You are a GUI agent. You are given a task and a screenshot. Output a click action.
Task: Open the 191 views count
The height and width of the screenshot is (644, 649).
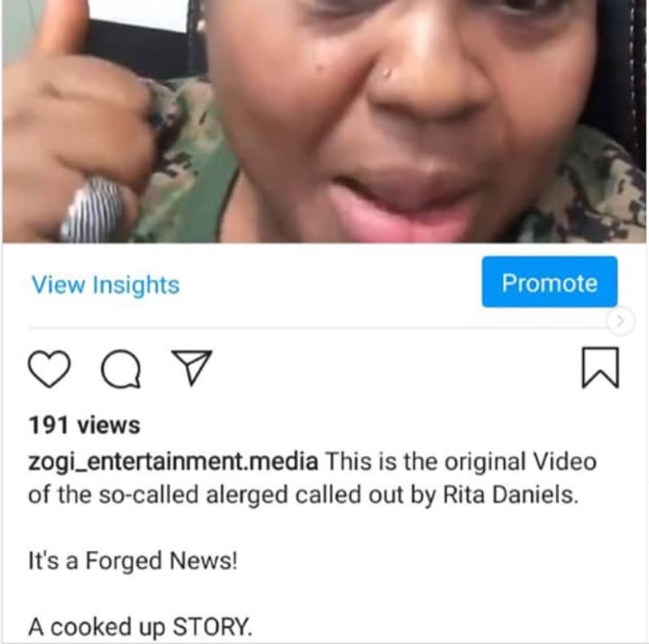coord(85,426)
